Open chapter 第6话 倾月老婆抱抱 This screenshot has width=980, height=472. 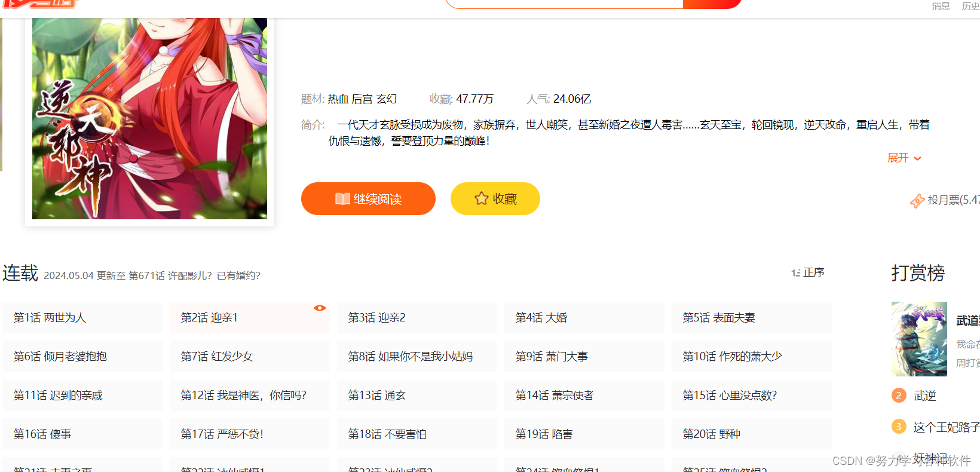(82, 356)
